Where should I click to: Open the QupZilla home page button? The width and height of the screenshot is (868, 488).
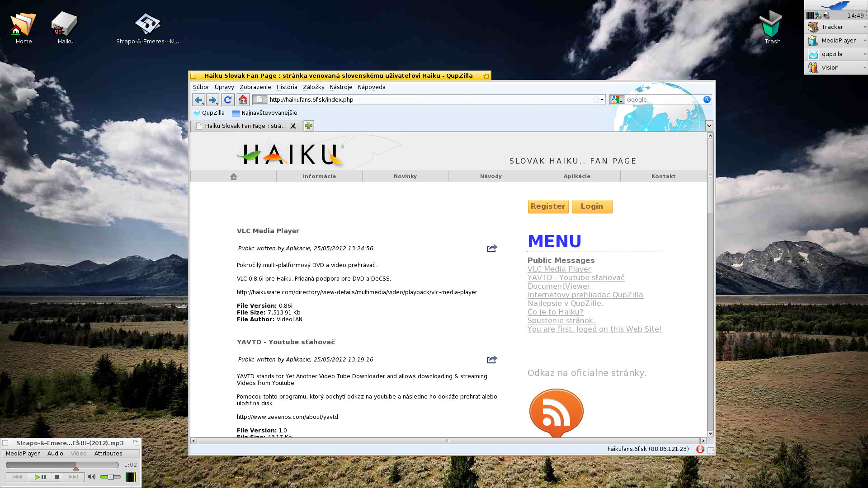pyautogui.click(x=243, y=100)
